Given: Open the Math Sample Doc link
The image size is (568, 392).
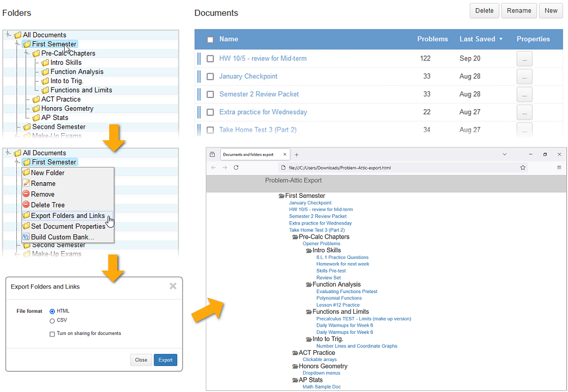Looking at the screenshot, I should 322,387.
